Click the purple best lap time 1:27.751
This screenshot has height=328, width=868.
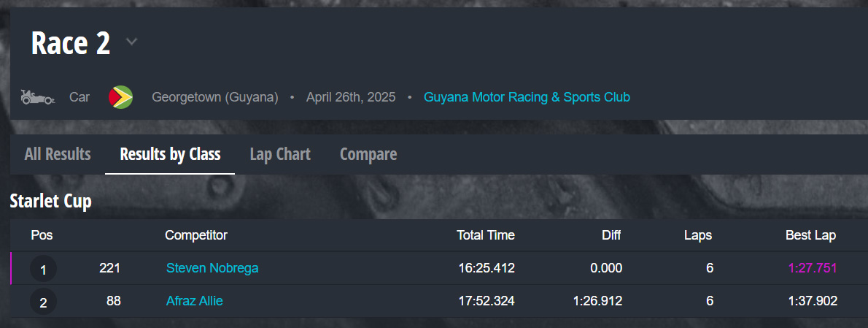813,268
